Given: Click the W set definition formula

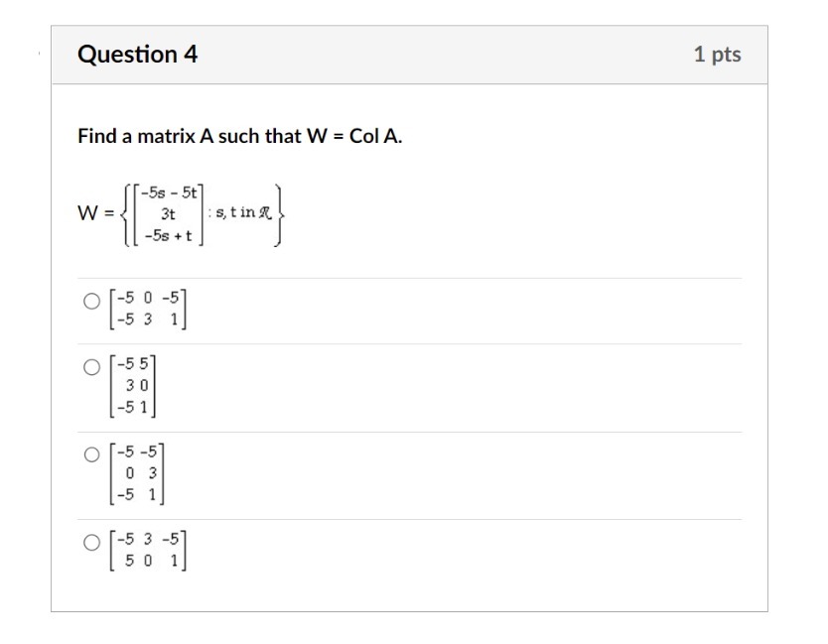Looking at the screenshot, I should (182, 214).
